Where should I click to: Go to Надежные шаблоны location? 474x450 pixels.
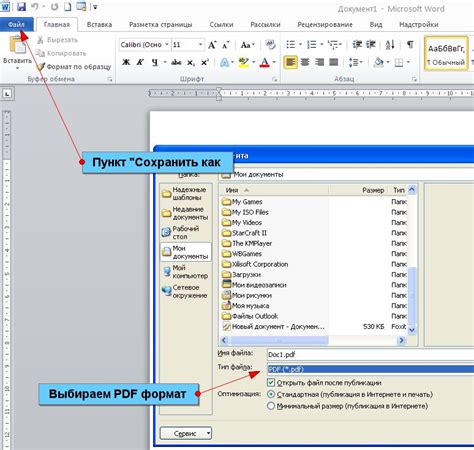pos(185,193)
